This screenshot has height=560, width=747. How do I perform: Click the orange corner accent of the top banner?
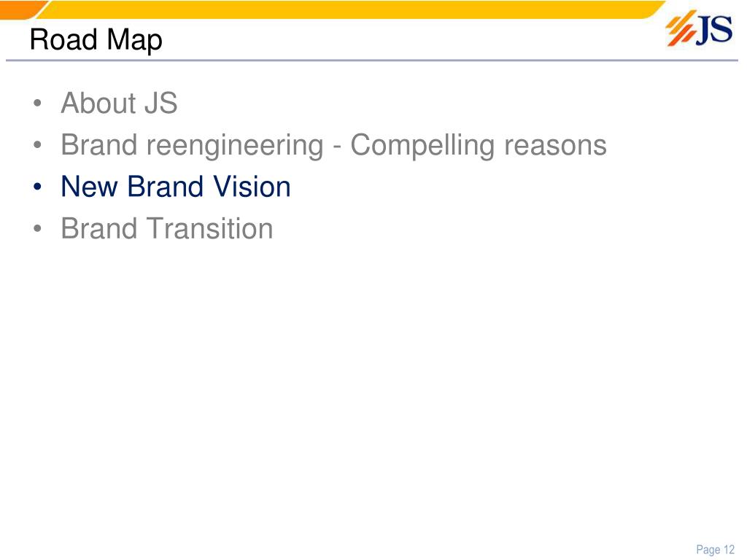21,9
